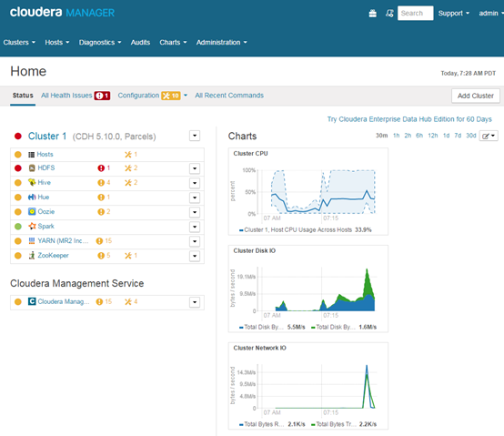Click the ZooKeeper service icon
This screenshot has width=504, height=436.
pyautogui.click(x=32, y=255)
